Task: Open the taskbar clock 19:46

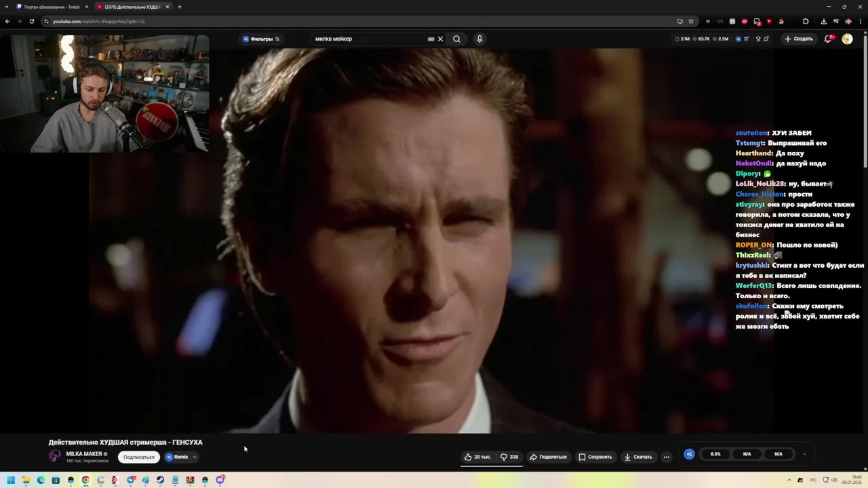Action: 852,480
